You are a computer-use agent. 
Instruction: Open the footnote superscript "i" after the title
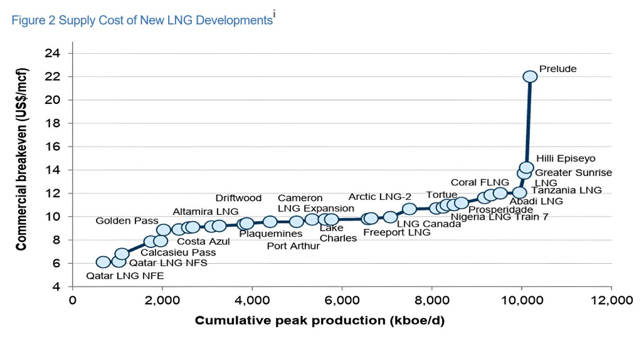click(275, 15)
